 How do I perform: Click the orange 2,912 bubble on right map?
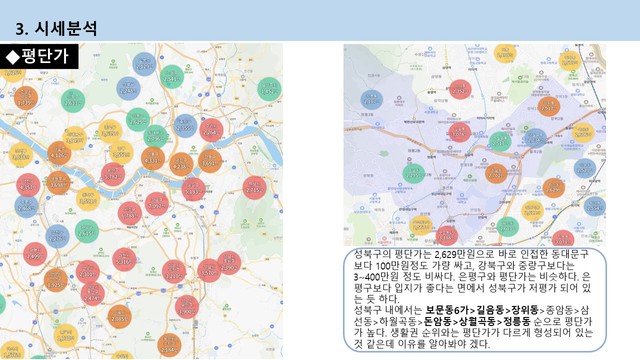[549, 106]
